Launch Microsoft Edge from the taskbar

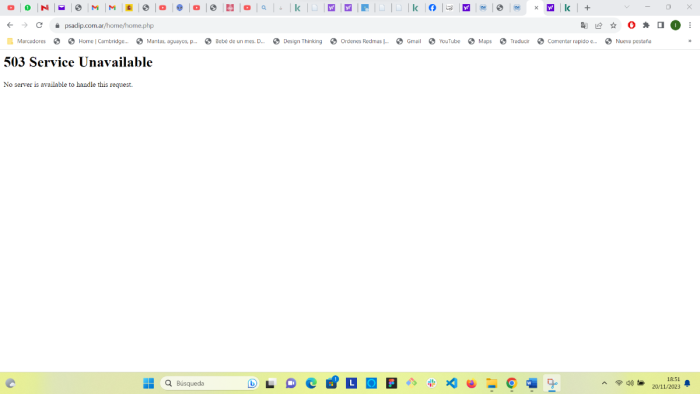pos(311,383)
